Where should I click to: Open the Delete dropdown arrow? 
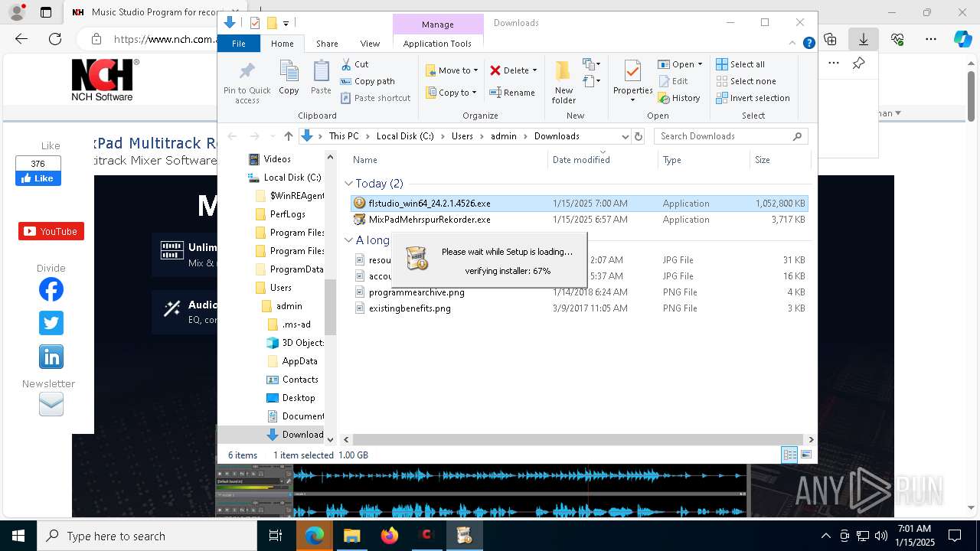[x=534, y=70]
